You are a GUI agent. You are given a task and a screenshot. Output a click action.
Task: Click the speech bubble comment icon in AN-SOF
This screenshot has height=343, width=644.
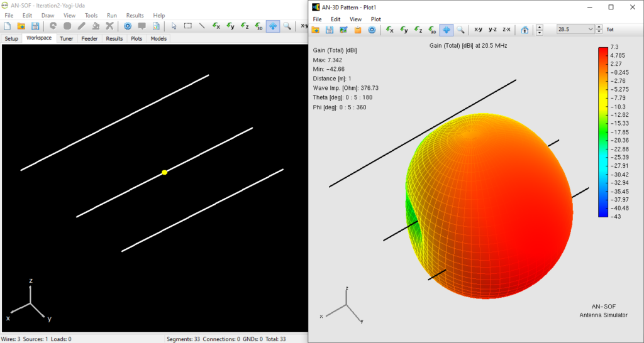(x=142, y=26)
